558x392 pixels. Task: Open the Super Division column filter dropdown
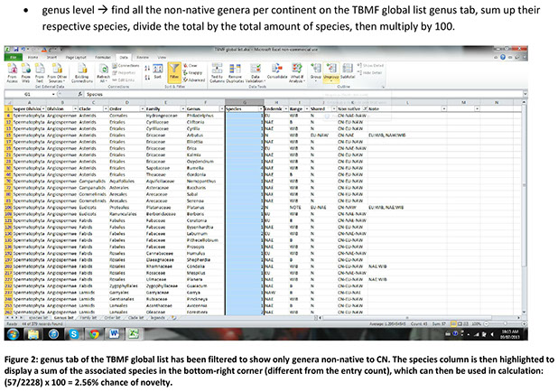coord(43,108)
